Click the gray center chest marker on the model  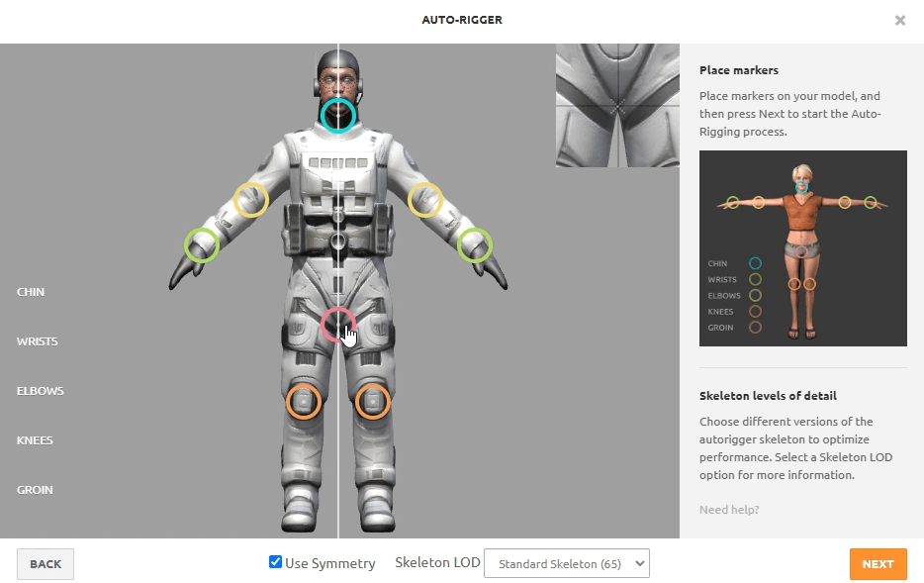coord(338,242)
